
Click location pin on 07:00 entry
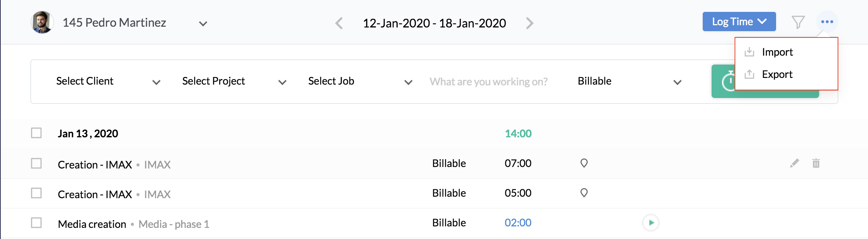pos(584,163)
